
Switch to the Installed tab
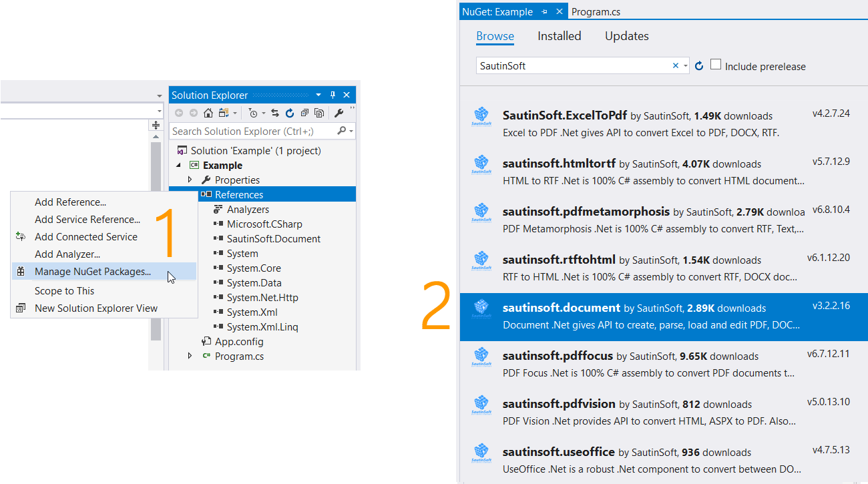(558, 36)
